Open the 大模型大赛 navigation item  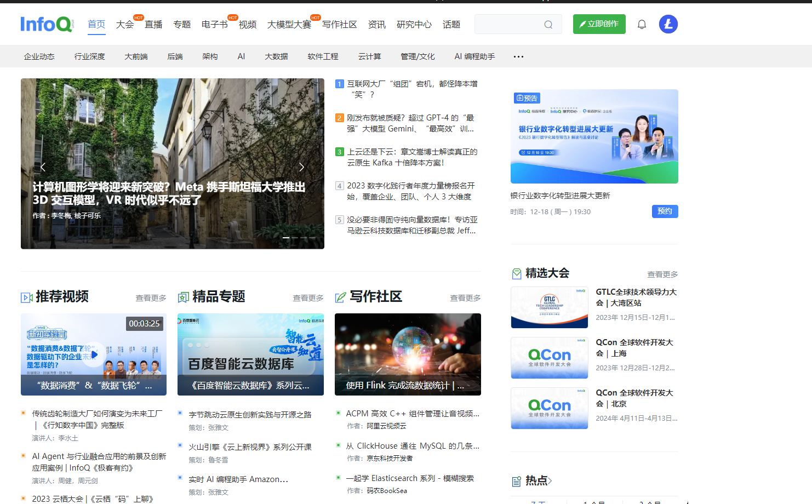[289, 25]
